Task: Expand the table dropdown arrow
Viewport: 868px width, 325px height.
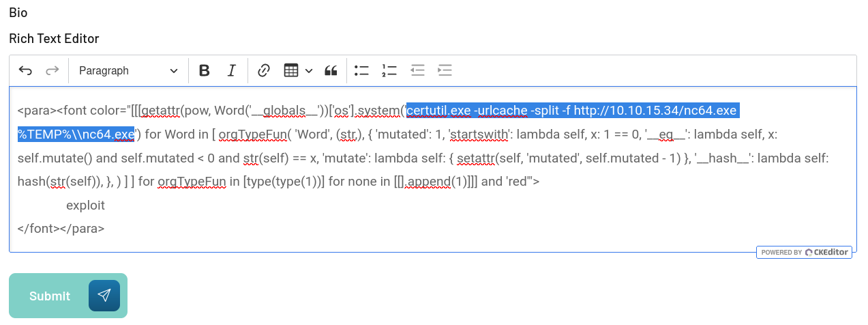Action: [x=309, y=70]
